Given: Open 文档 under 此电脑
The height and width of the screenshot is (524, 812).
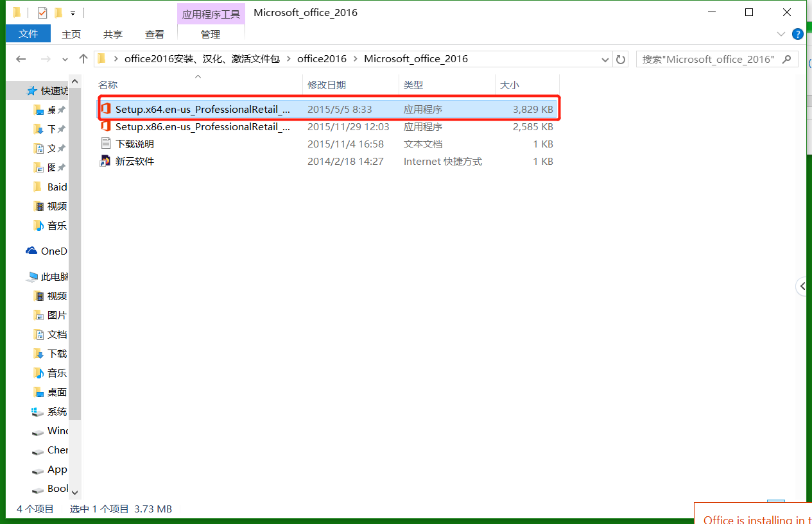Looking at the screenshot, I should tap(50, 334).
